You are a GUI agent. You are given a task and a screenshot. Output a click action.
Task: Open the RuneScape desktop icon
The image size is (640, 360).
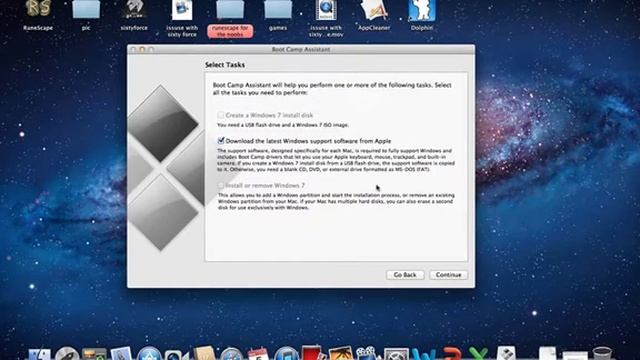(38, 9)
